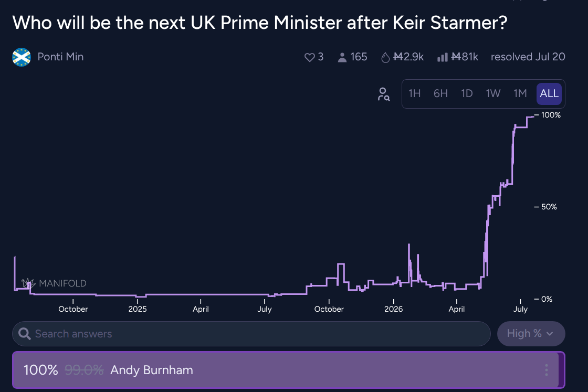Click the heart like icon

tap(309, 57)
